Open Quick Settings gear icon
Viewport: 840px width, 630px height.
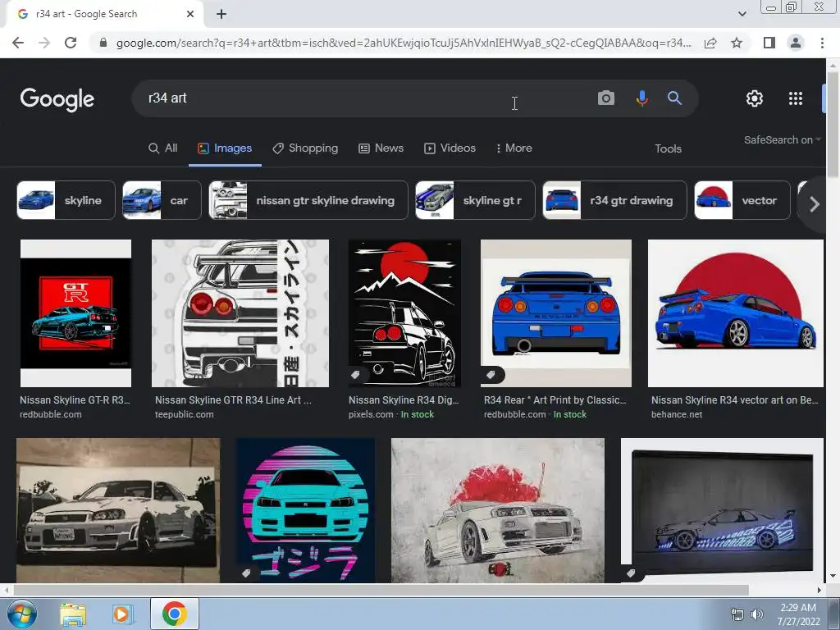(755, 98)
